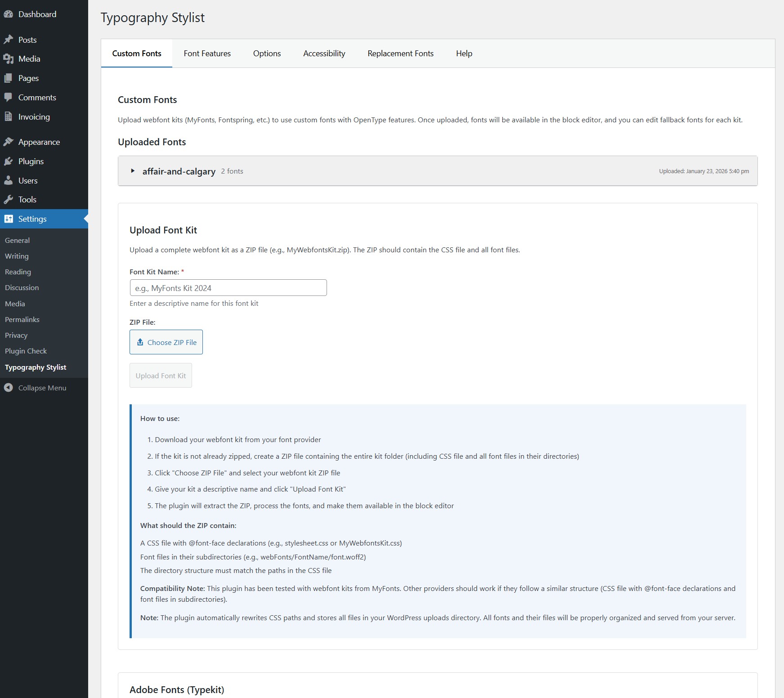784x698 pixels.
Task: Click the Collapse Menu arrow icon
Action: (8, 388)
